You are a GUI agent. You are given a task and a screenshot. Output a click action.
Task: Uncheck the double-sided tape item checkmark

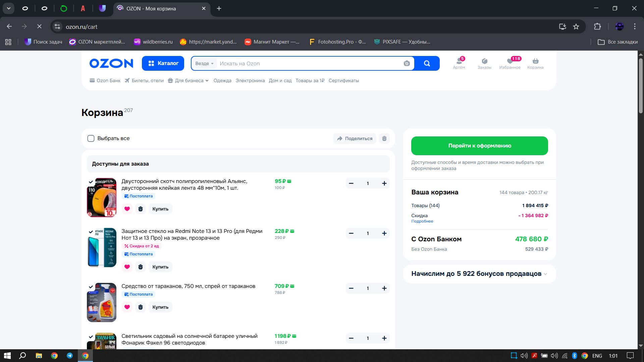pyautogui.click(x=91, y=182)
